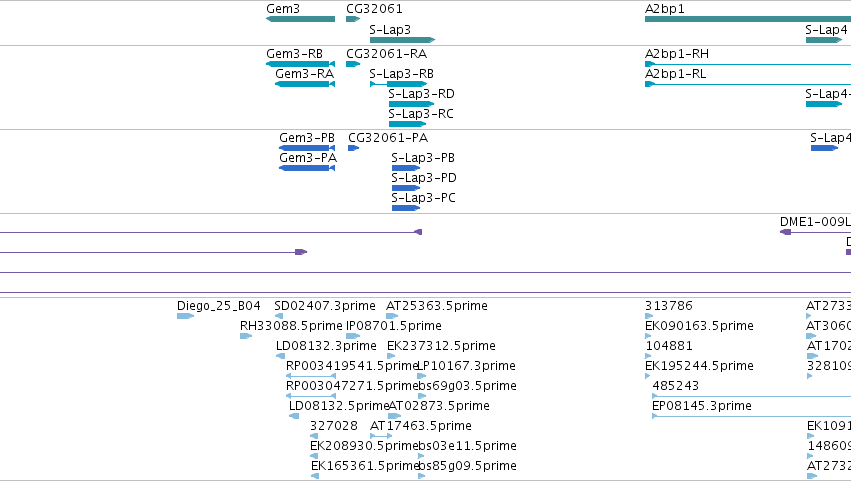Select EST SD02407.3prime
This screenshot has width=851, height=481.
tap(325, 306)
